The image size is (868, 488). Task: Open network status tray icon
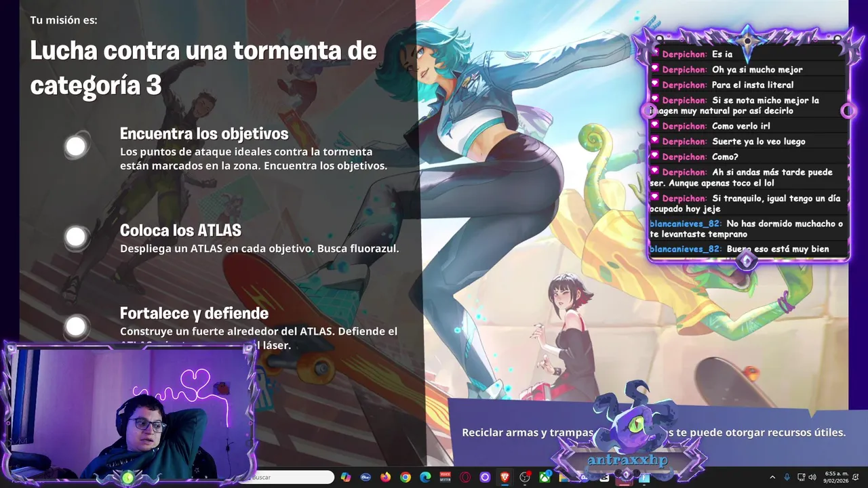801,477
